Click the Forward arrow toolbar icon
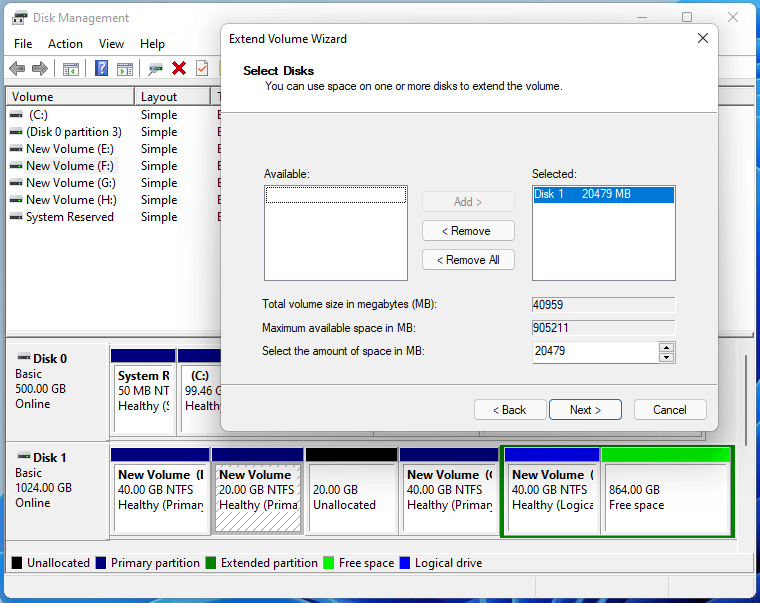The image size is (760, 603). click(40, 68)
